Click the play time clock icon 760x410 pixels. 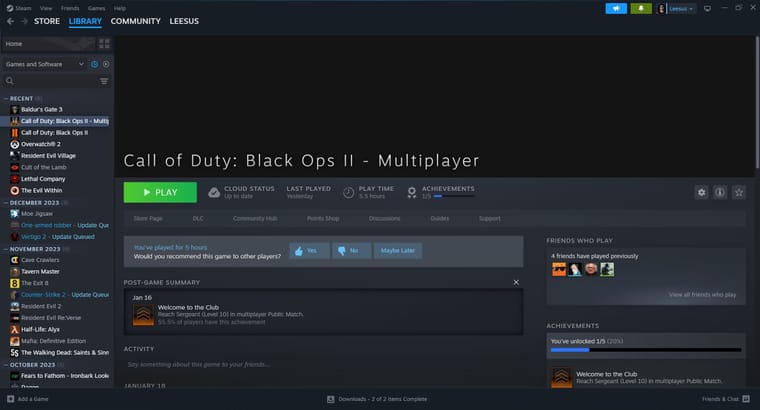tap(348, 192)
